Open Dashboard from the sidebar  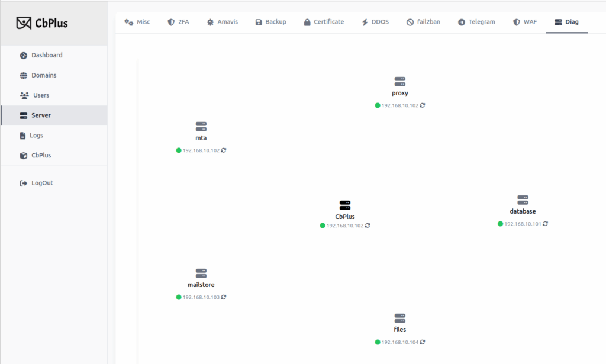click(46, 55)
